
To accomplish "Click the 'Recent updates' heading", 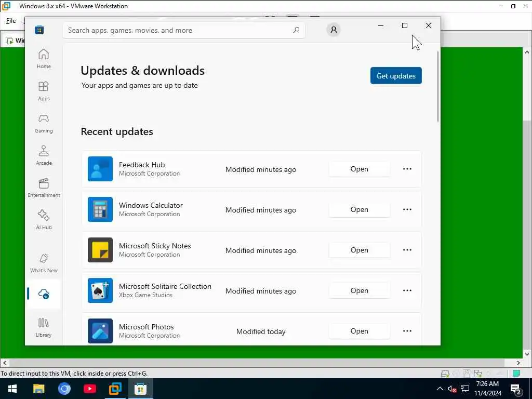I will point(117,131).
